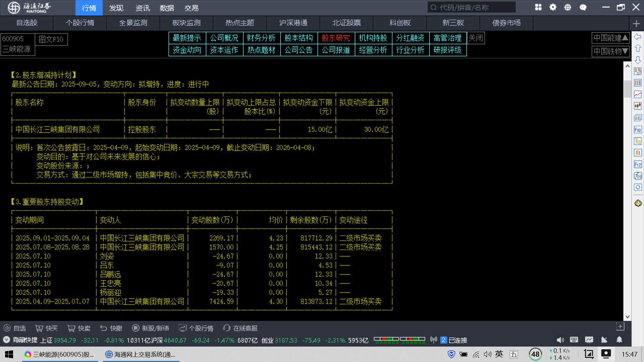This screenshot has height=362, width=644.
Task: Click the plus button to add tab
Action: (636, 23)
